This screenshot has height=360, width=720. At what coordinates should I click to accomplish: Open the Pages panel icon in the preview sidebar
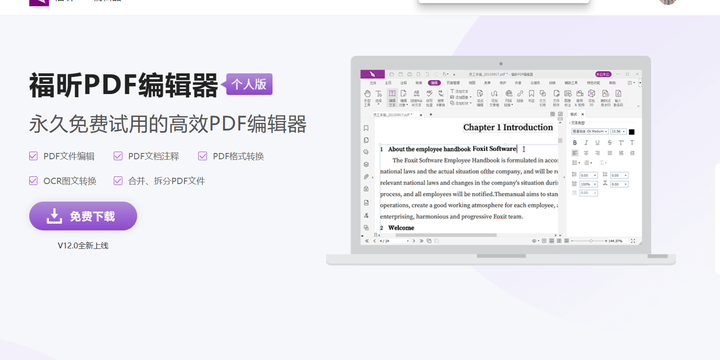[x=366, y=140]
